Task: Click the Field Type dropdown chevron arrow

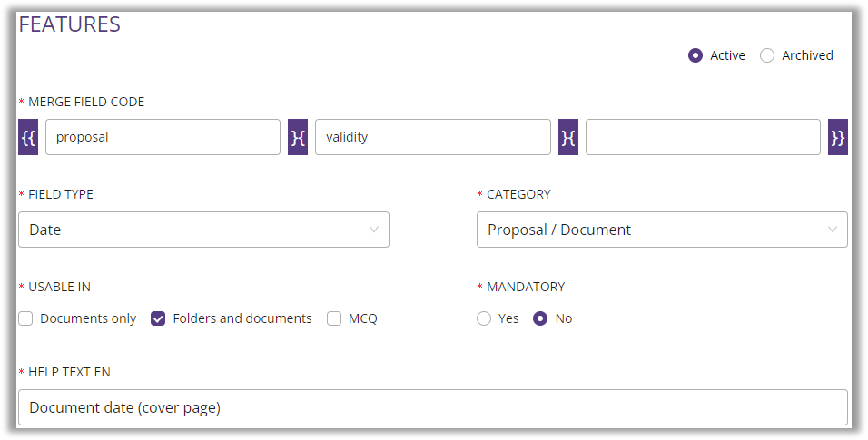Action: tap(374, 230)
